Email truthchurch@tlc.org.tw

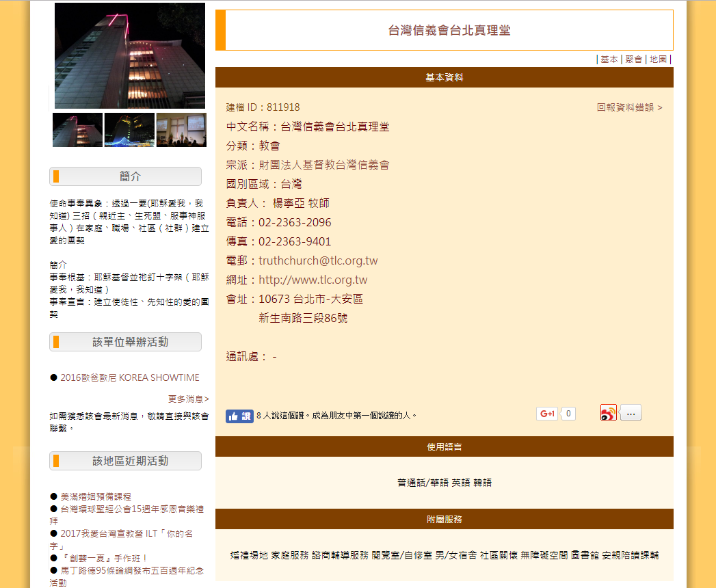pyautogui.click(x=318, y=260)
